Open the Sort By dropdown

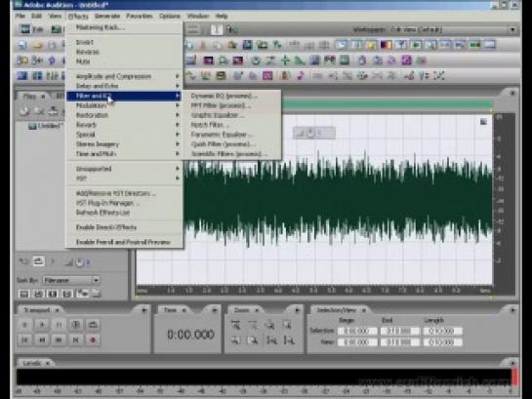coord(71,280)
